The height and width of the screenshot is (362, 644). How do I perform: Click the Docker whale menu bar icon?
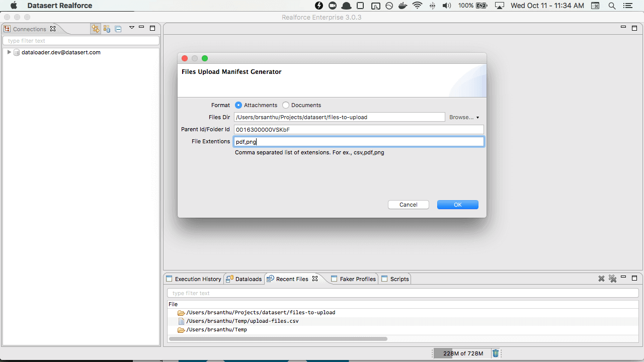403,6
